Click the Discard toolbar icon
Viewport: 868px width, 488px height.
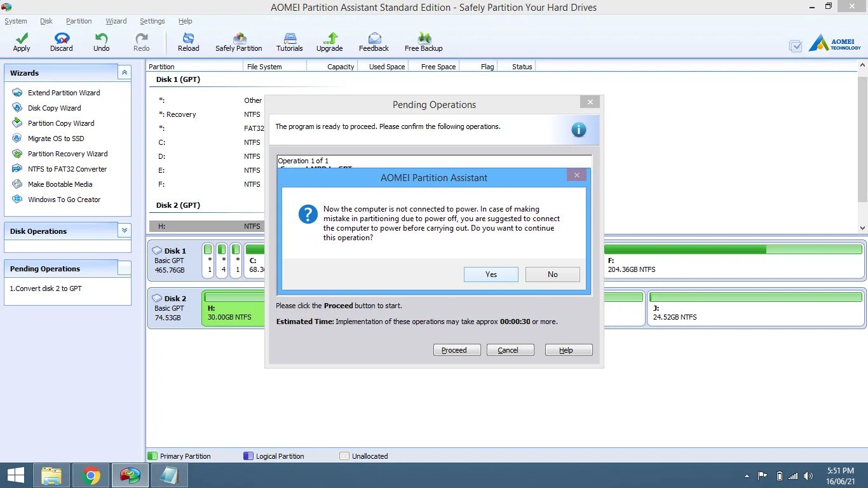coord(62,43)
